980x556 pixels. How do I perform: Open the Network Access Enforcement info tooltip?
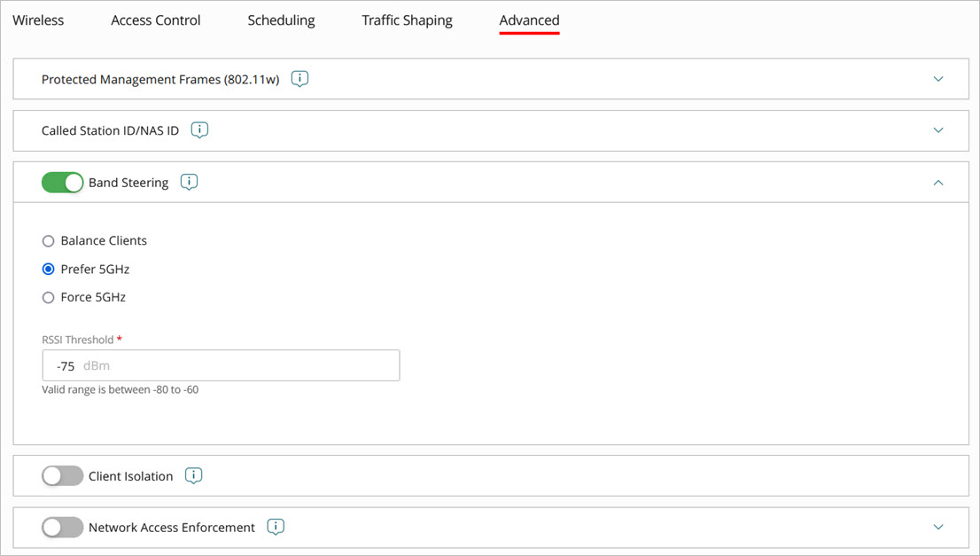point(276,527)
